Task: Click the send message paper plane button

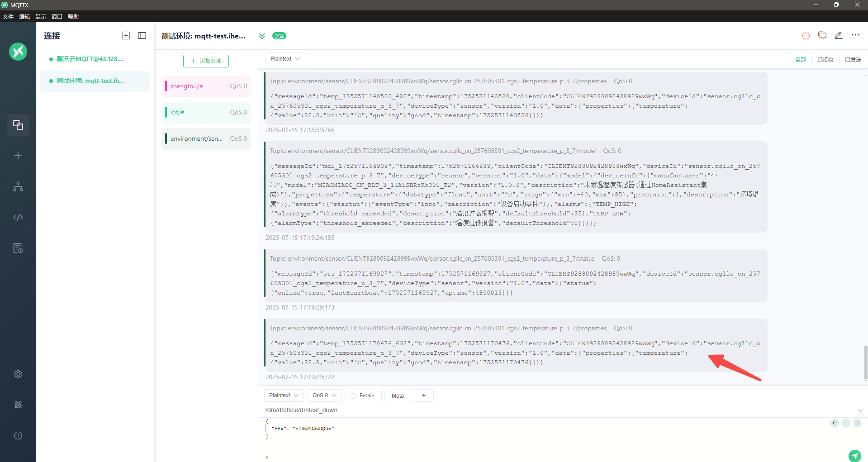Action: point(854,455)
